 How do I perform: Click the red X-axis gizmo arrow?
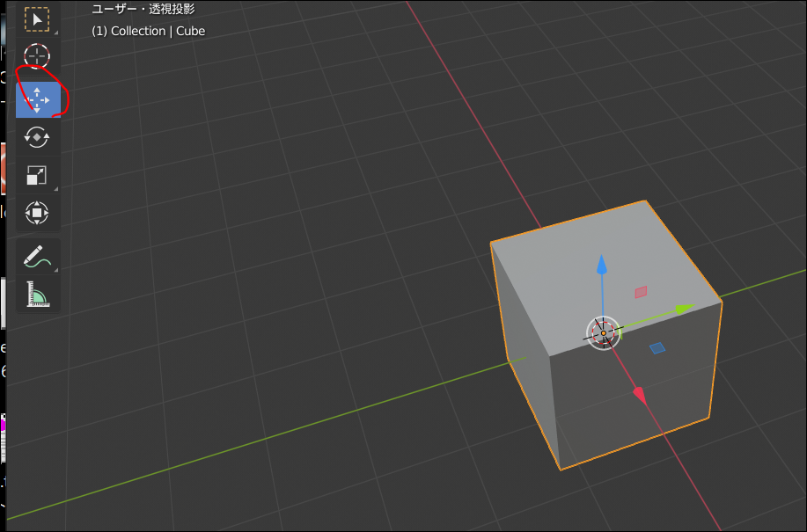[640, 396]
